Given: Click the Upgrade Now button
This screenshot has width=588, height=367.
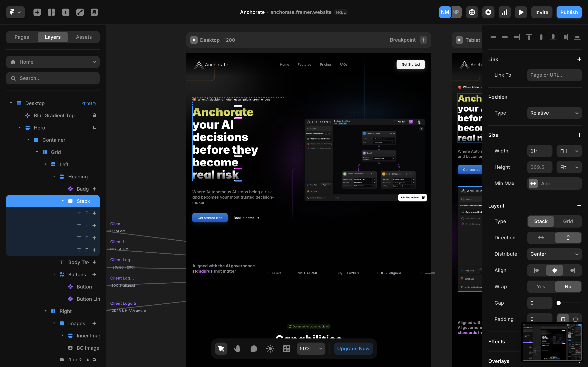Looking at the screenshot, I should tap(353, 349).
